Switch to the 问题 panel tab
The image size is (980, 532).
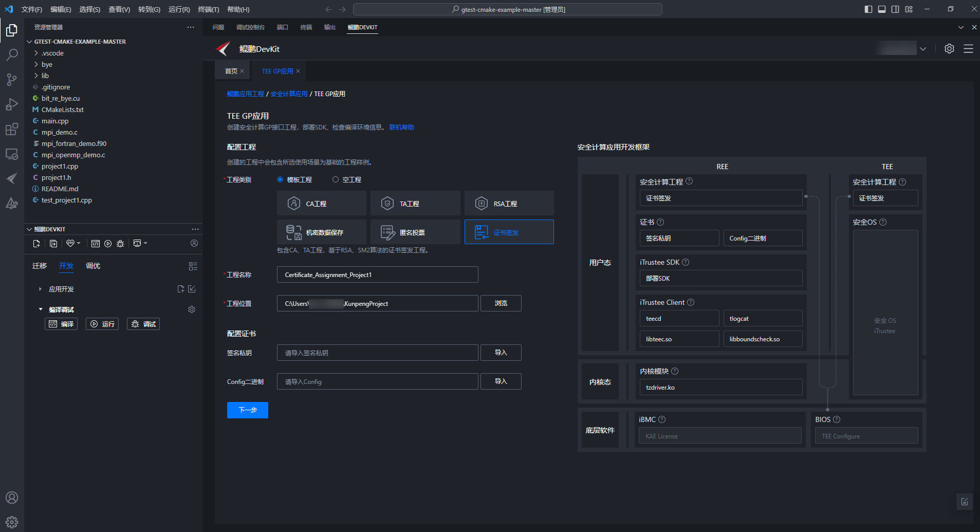[x=218, y=27]
